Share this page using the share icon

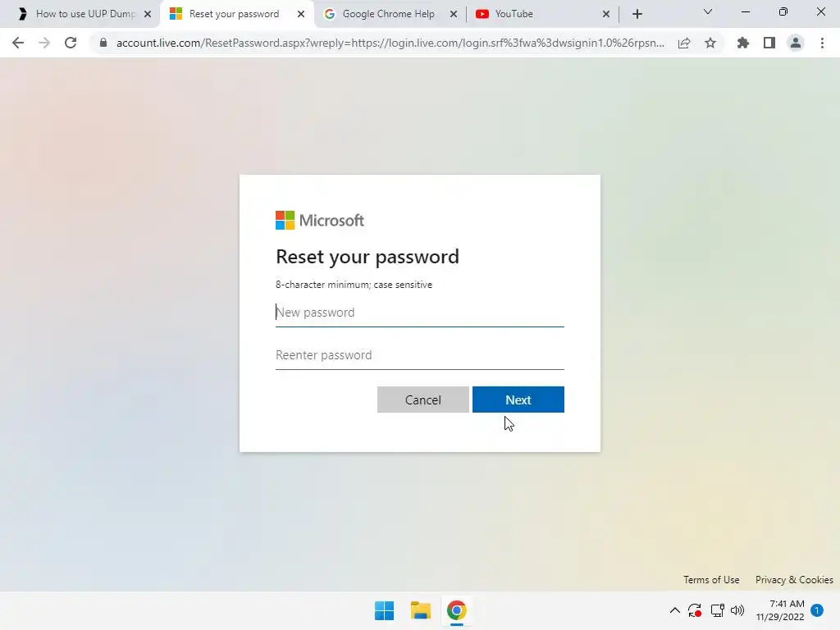[684, 43]
